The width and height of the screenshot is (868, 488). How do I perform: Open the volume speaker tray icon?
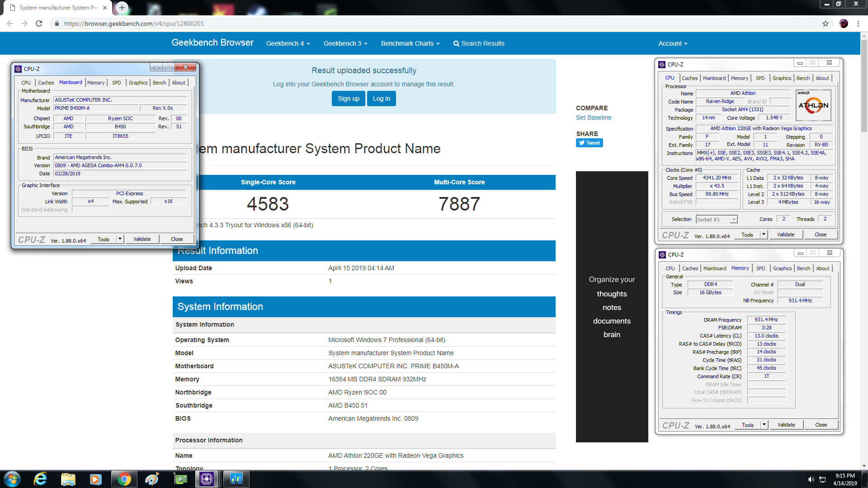811,479
